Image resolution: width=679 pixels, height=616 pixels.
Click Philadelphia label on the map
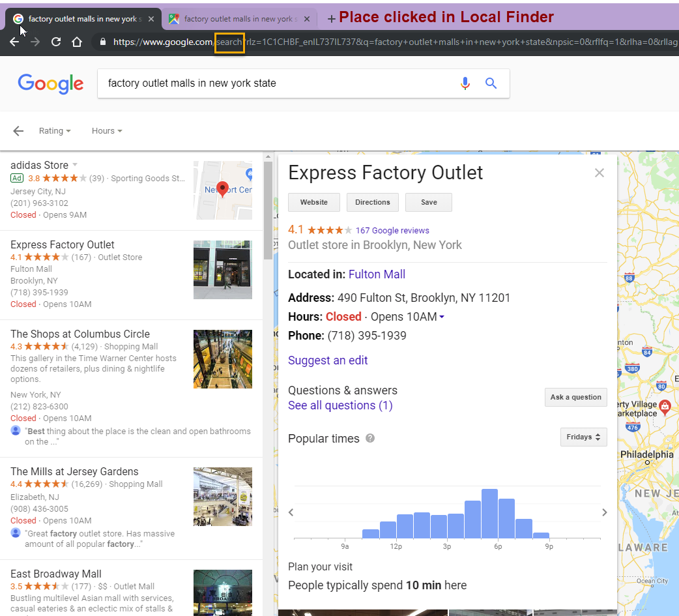(646, 454)
